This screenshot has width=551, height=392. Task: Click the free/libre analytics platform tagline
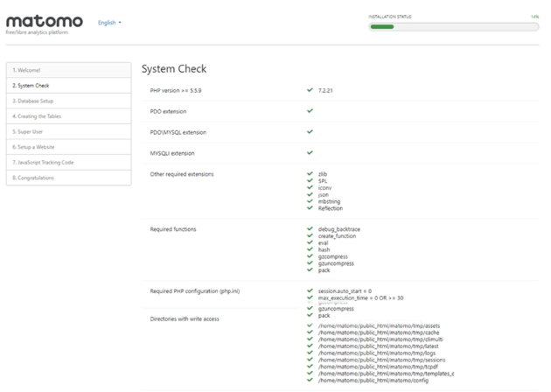pyautogui.click(x=37, y=32)
